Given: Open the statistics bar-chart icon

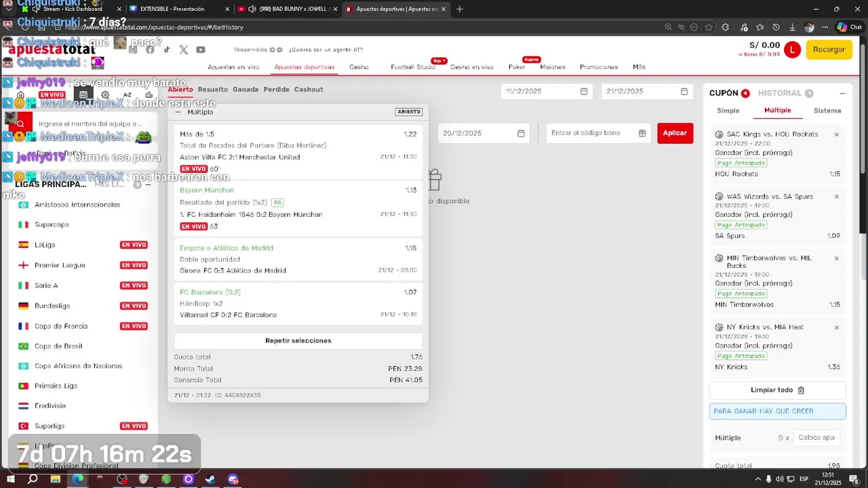Looking at the screenshot, I should pos(149,95).
